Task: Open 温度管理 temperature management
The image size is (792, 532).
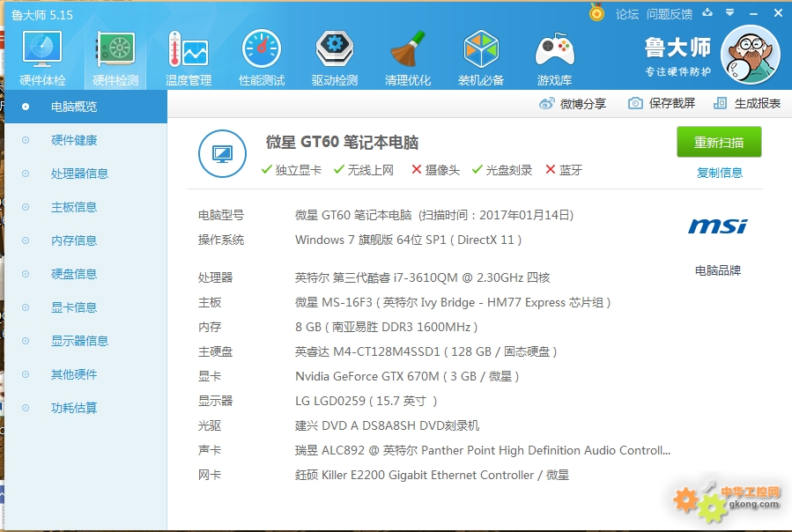Action: click(189, 57)
